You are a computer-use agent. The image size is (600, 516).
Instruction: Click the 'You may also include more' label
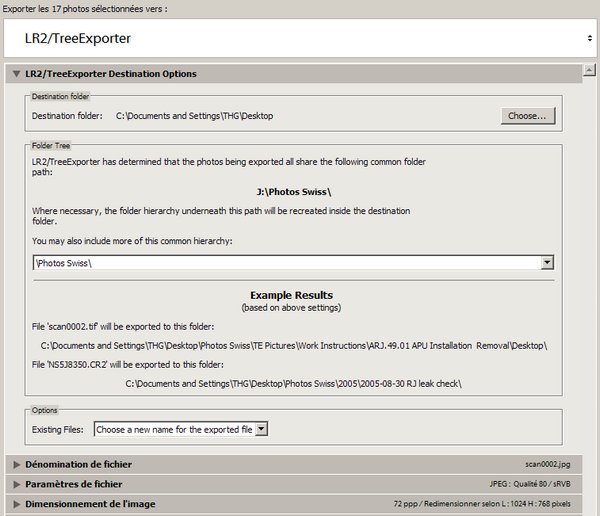pos(132,241)
